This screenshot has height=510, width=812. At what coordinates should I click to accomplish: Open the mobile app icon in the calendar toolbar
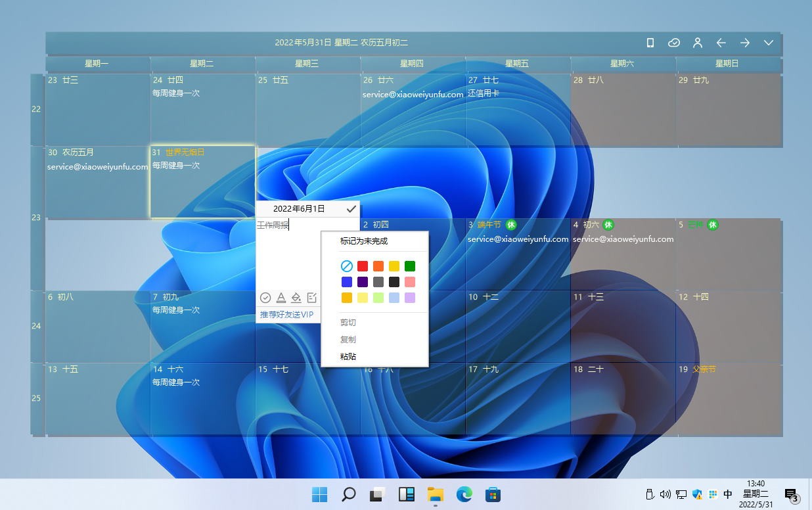coord(650,43)
